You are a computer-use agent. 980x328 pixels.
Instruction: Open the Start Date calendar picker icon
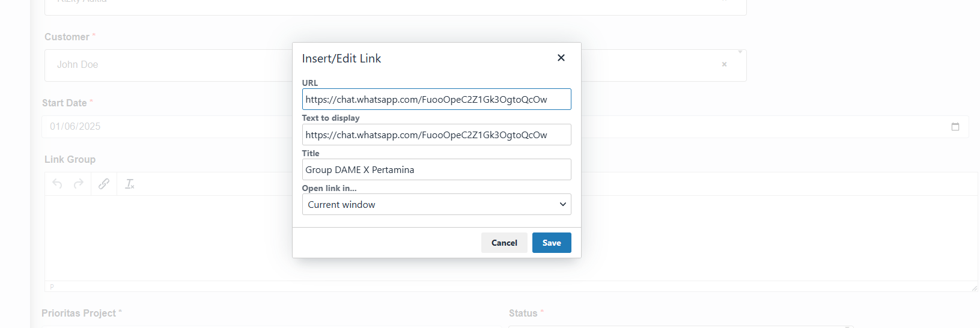click(x=955, y=127)
